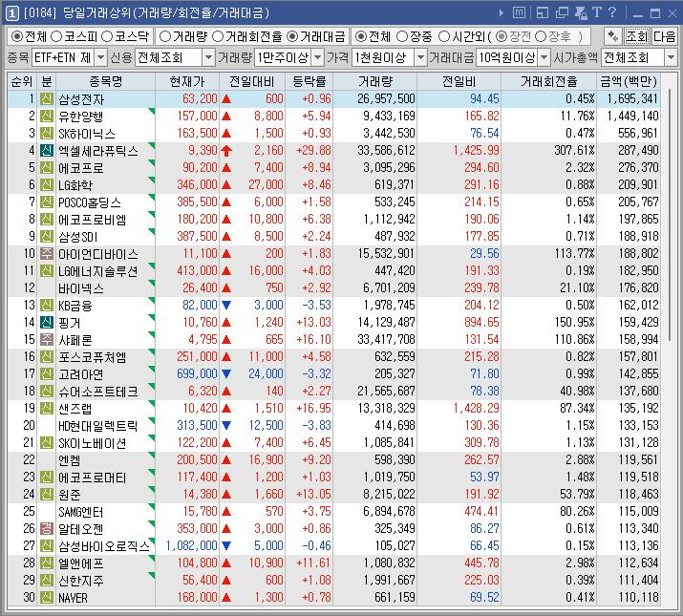Click the 종목명 column header
683x616 pixels.
click(x=105, y=81)
